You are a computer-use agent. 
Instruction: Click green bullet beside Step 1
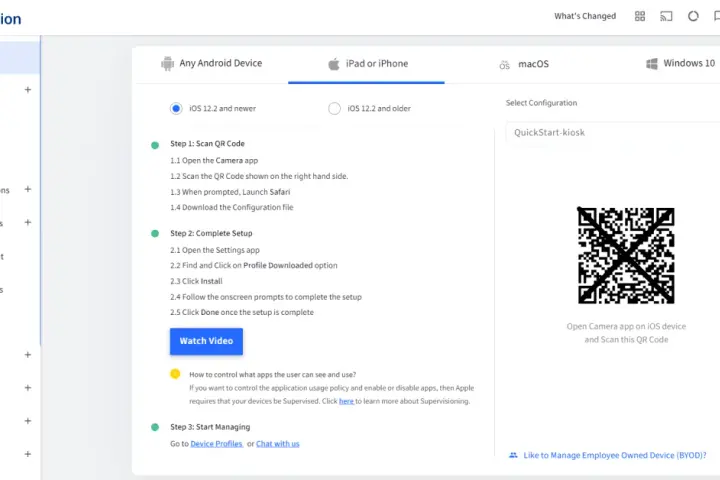pos(155,145)
